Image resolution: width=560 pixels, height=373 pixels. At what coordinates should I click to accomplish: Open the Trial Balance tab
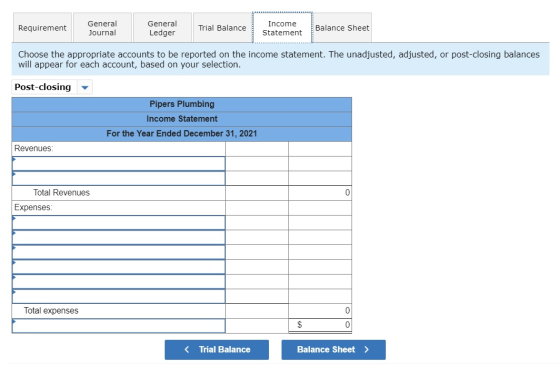click(x=222, y=28)
